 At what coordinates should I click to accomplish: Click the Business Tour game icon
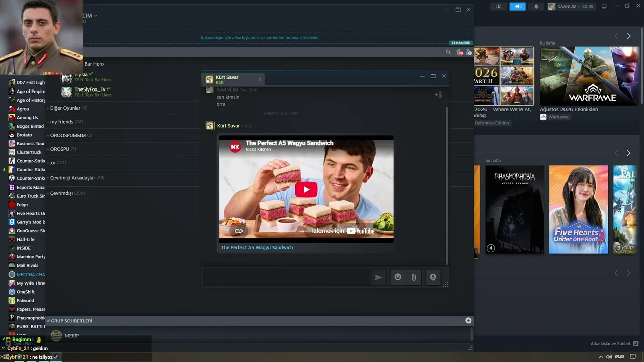12,143
